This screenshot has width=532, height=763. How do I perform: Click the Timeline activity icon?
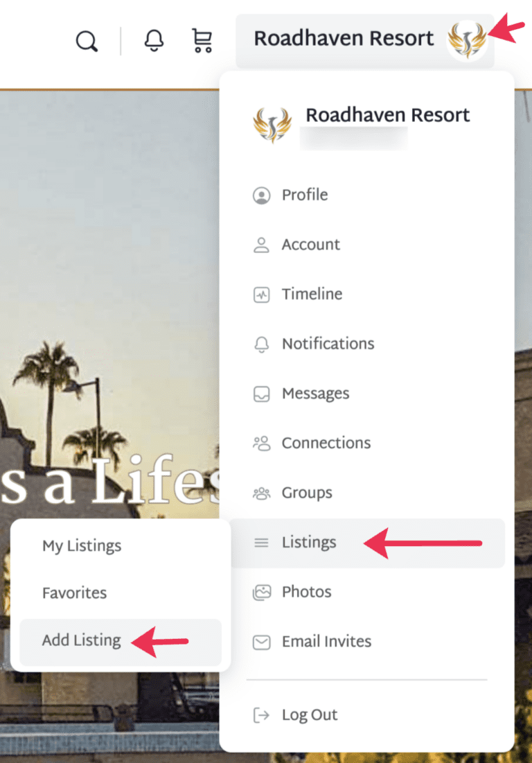pos(261,295)
